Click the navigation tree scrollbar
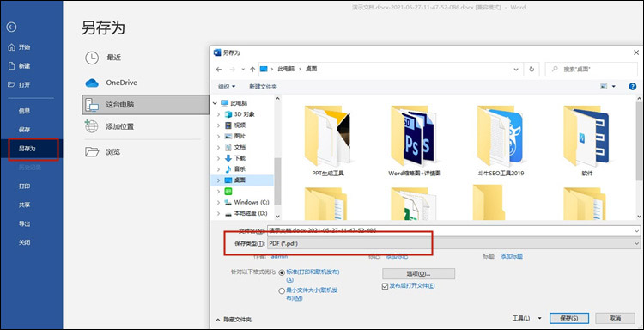This screenshot has width=644, height=330. pos(277,180)
